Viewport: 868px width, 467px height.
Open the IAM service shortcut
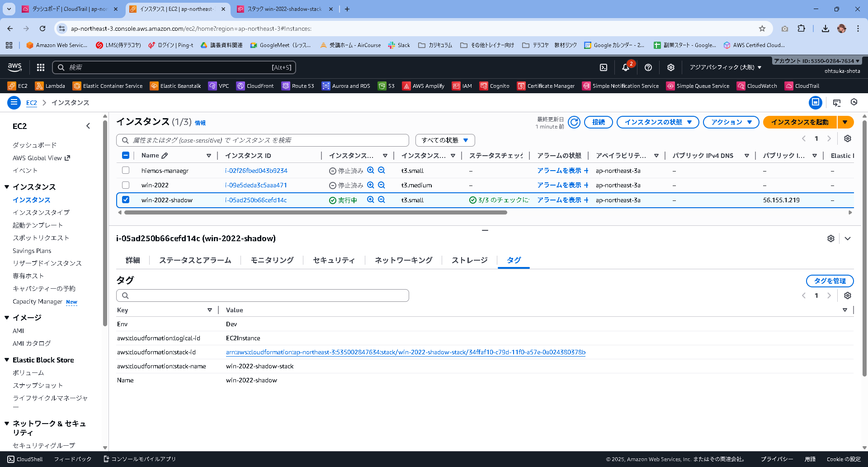click(462, 86)
